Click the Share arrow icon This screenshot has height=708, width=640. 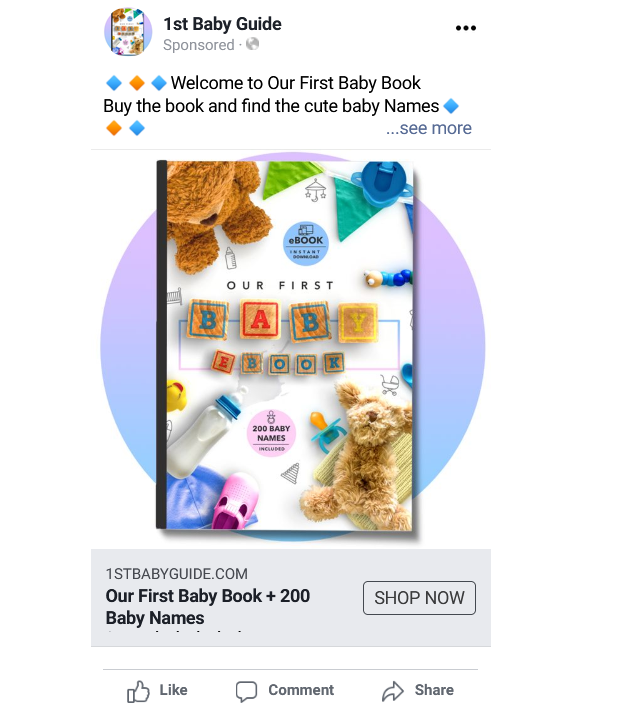tap(392, 691)
